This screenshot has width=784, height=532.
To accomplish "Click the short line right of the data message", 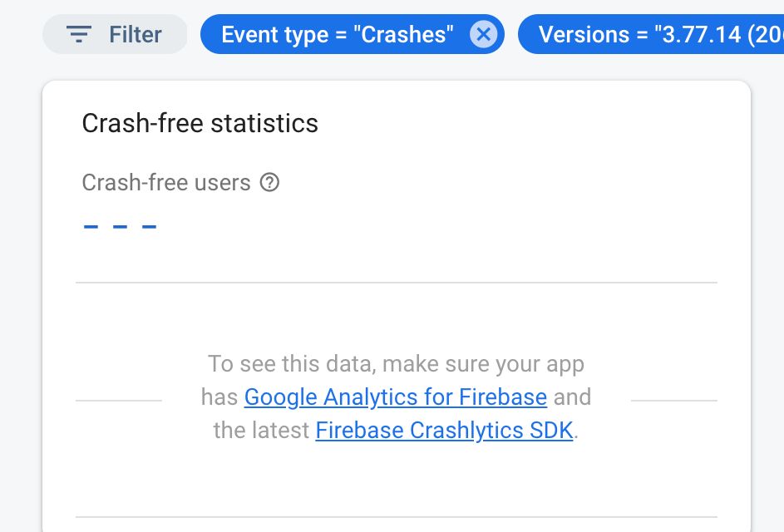I will (673, 401).
